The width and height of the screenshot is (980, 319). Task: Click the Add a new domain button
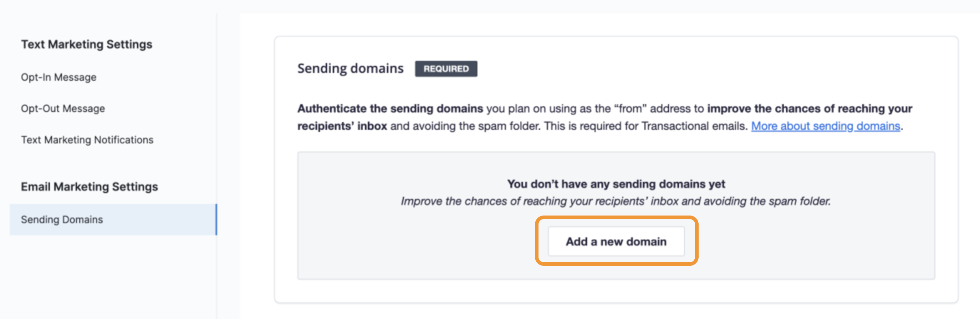(x=616, y=241)
